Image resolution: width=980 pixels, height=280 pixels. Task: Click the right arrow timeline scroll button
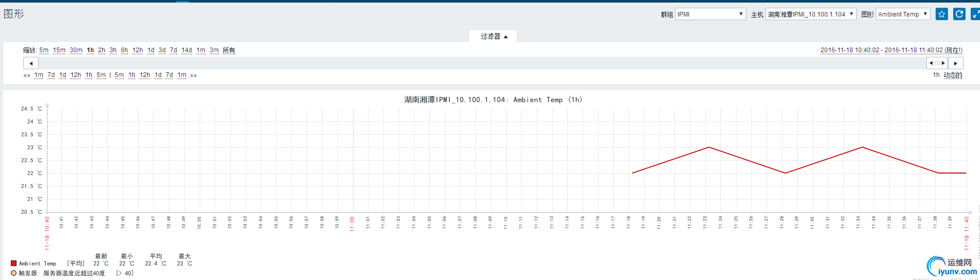[x=956, y=63]
